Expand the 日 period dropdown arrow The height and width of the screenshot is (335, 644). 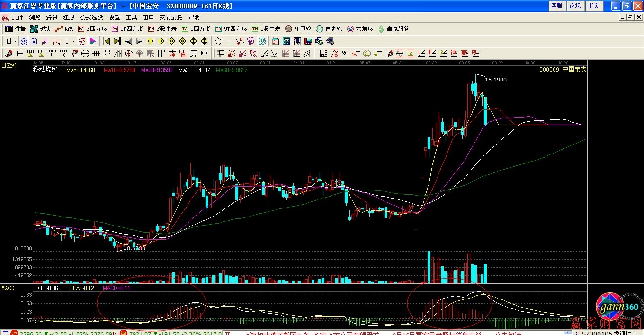[x=16, y=41]
